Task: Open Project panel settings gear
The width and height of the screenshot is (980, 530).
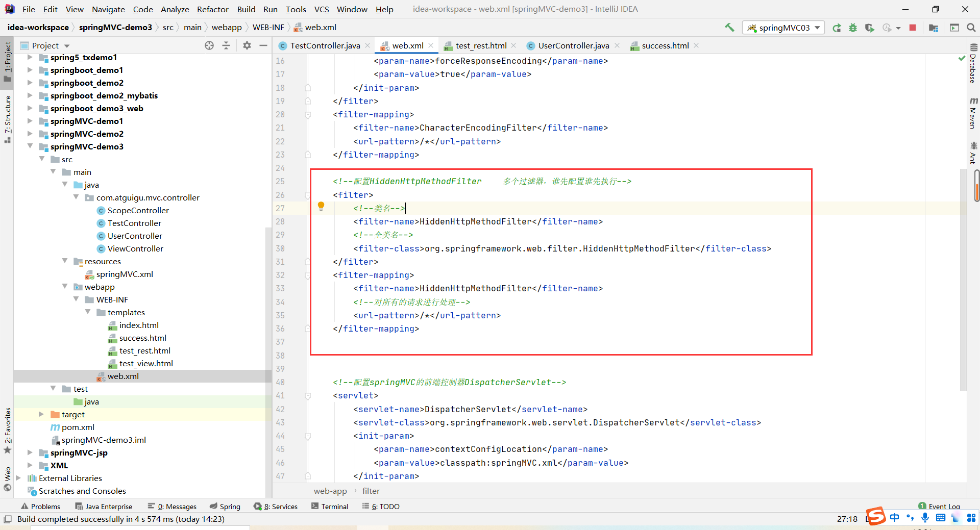Action: point(247,45)
